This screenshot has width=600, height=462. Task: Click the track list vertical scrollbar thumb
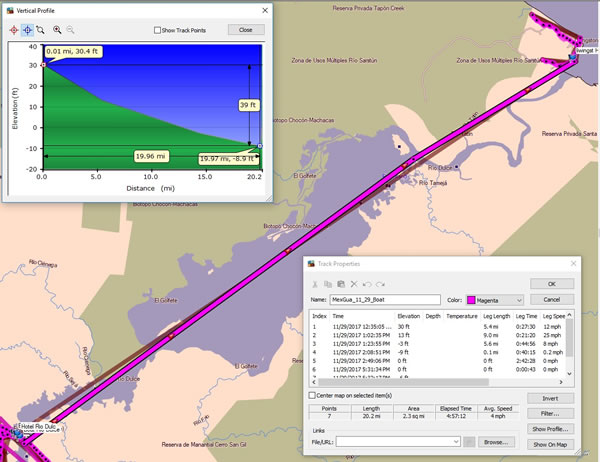pyautogui.click(x=569, y=338)
